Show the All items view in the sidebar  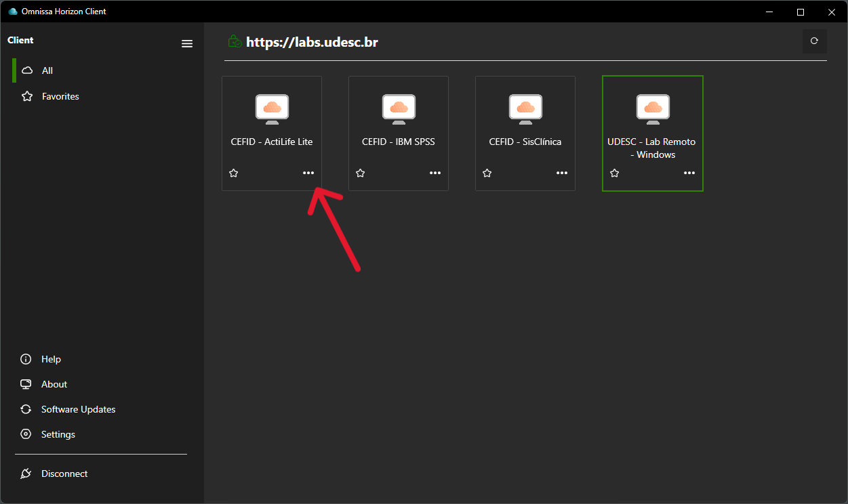click(x=47, y=70)
